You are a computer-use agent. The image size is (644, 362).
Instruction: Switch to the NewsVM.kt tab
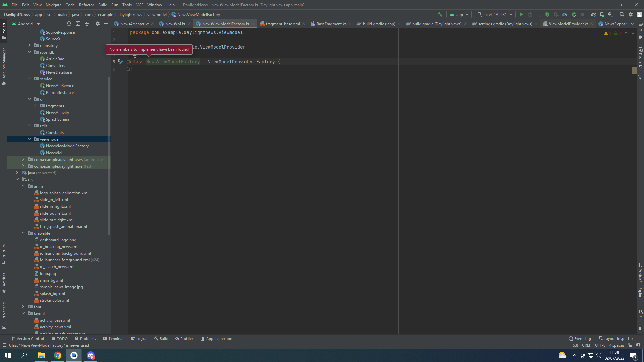(x=175, y=24)
